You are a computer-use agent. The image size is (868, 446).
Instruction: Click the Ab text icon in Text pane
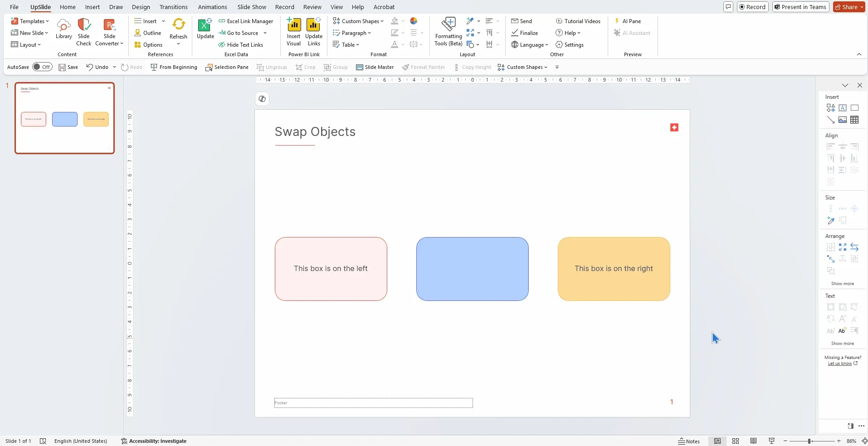(843, 330)
